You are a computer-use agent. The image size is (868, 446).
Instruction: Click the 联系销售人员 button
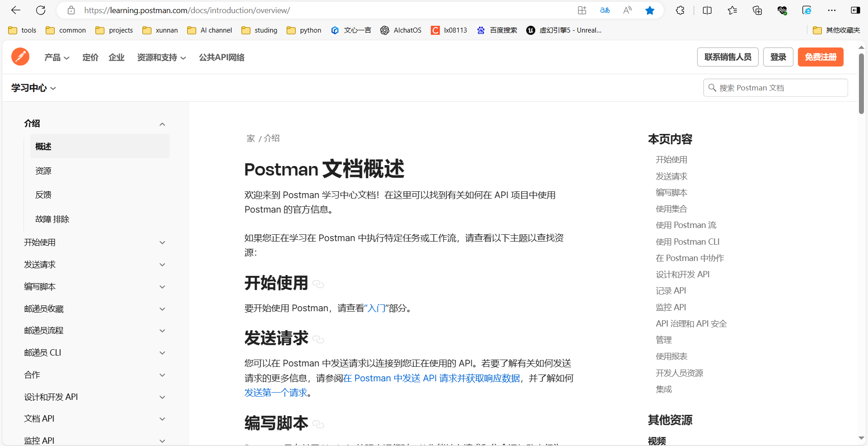[x=728, y=57]
